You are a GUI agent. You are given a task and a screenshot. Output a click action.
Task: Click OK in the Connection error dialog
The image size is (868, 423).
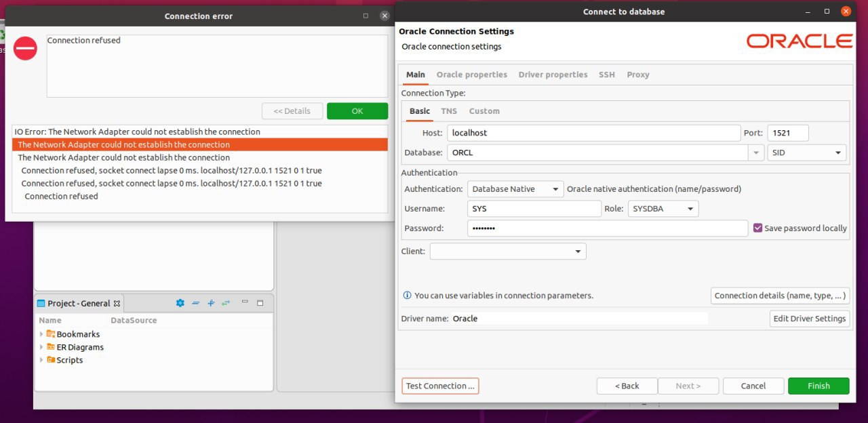(x=357, y=111)
